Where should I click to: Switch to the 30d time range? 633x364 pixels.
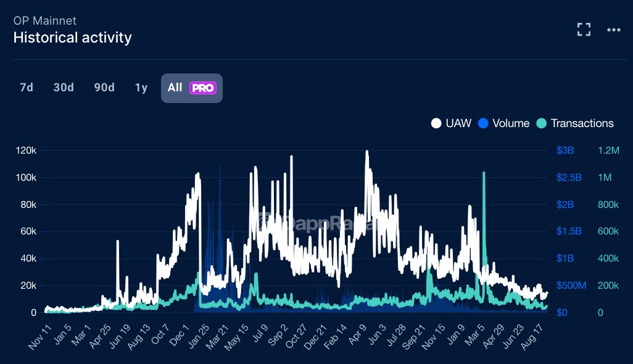click(64, 88)
